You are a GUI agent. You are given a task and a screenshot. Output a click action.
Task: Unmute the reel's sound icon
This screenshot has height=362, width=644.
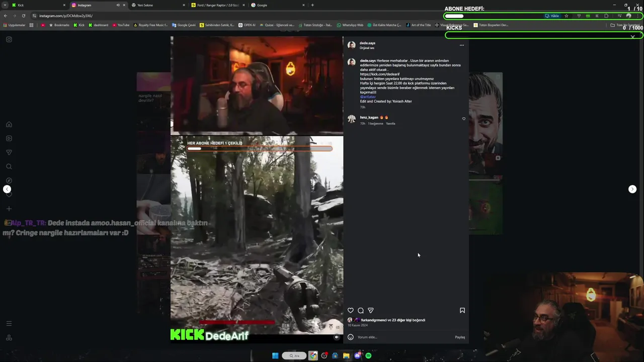pyautogui.click(x=337, y=337)
